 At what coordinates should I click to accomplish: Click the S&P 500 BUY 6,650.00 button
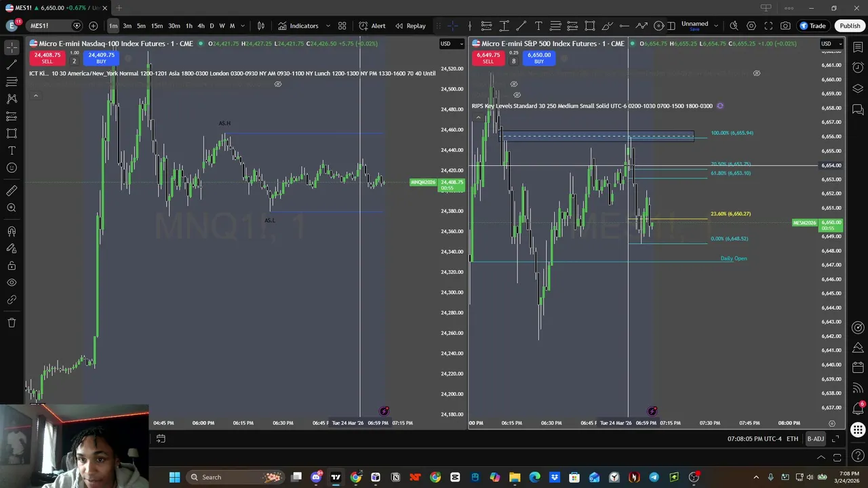tap(539, 58)
